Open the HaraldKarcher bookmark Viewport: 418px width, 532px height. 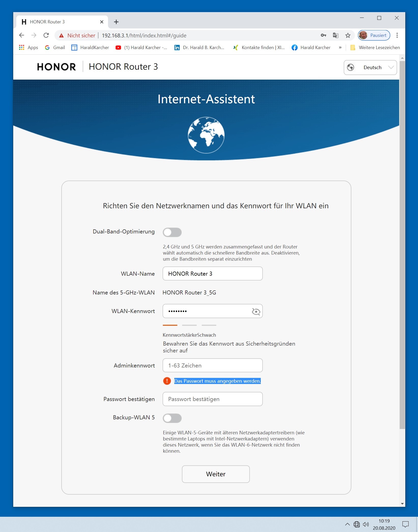tap(90, 48)
